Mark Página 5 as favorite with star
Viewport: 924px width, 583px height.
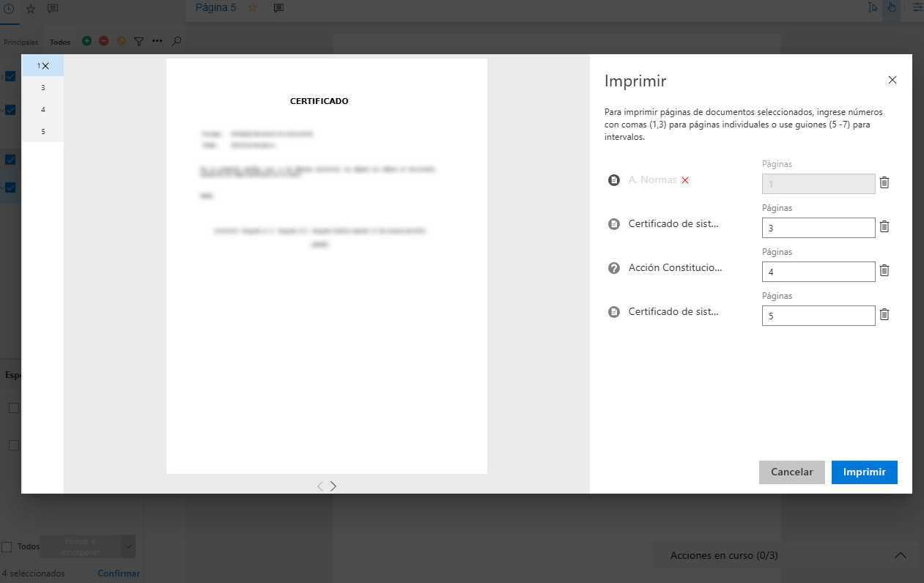(253, 8)
